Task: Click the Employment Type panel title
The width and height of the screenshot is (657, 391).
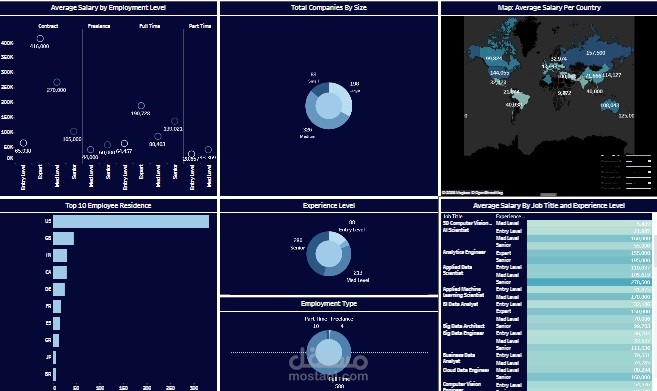Action: click(329, 303)
